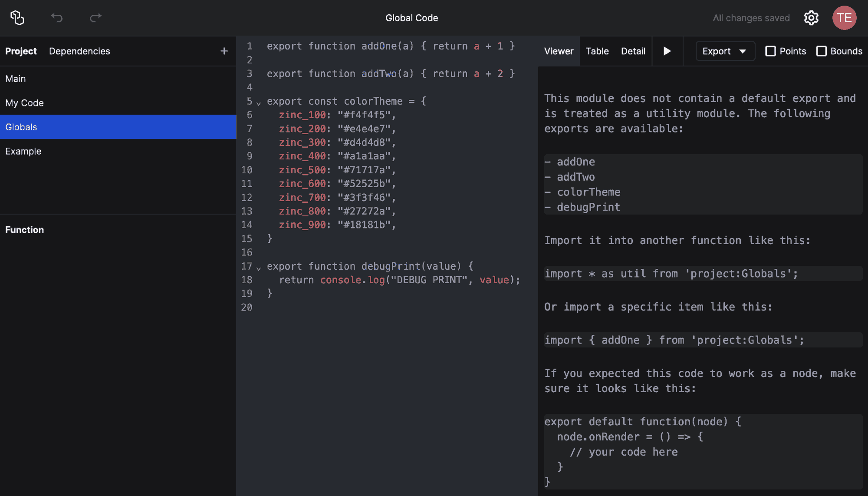Switch to the Viewer tab
The width and height of the screenshot is (868, 496).
(x=559, y=51)
